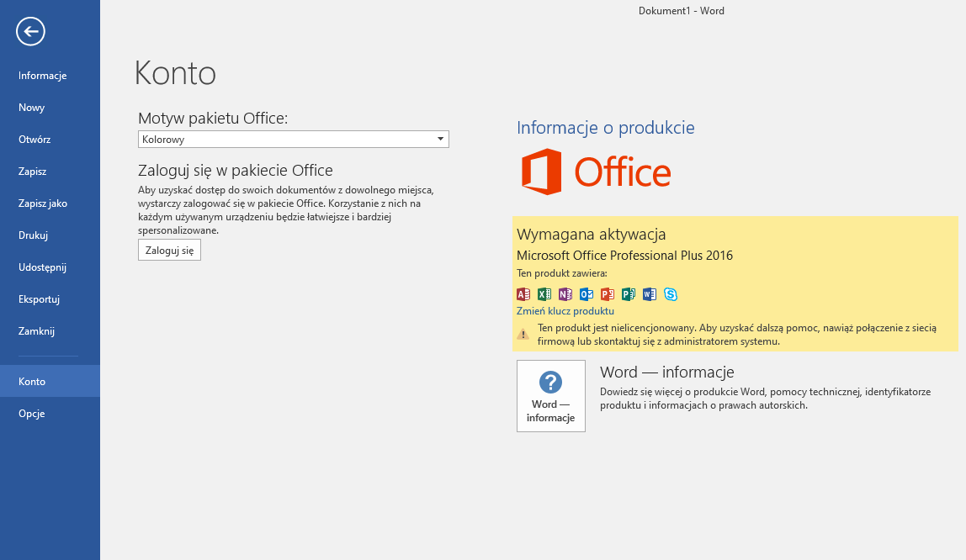Click the Skype for Business icon
Viewport: 966px width, 560px height.
[x=671, y=294]
